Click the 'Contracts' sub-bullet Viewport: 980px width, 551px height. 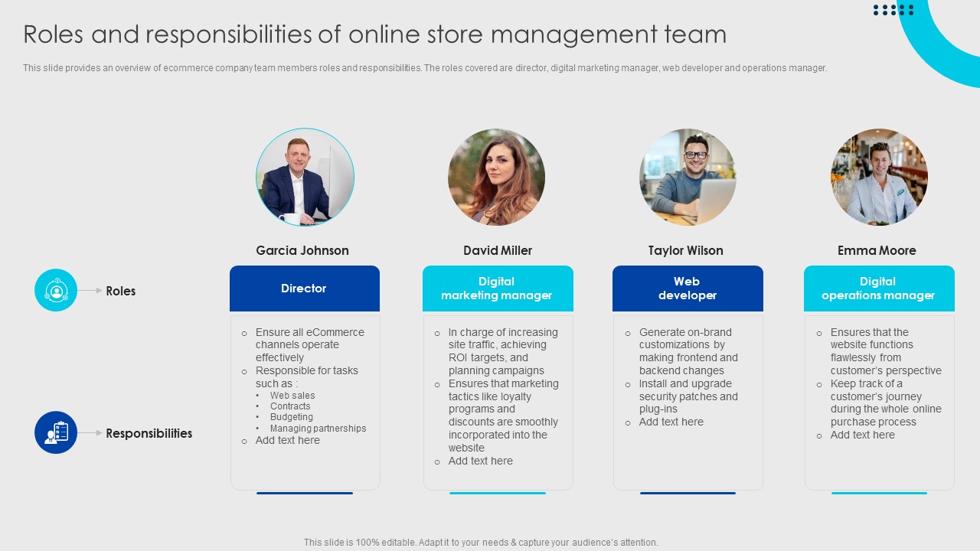(x=290, y=406)
